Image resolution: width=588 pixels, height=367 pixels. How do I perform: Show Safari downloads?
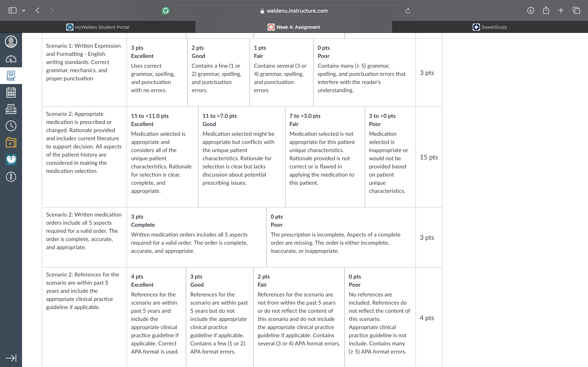point(531,10)
